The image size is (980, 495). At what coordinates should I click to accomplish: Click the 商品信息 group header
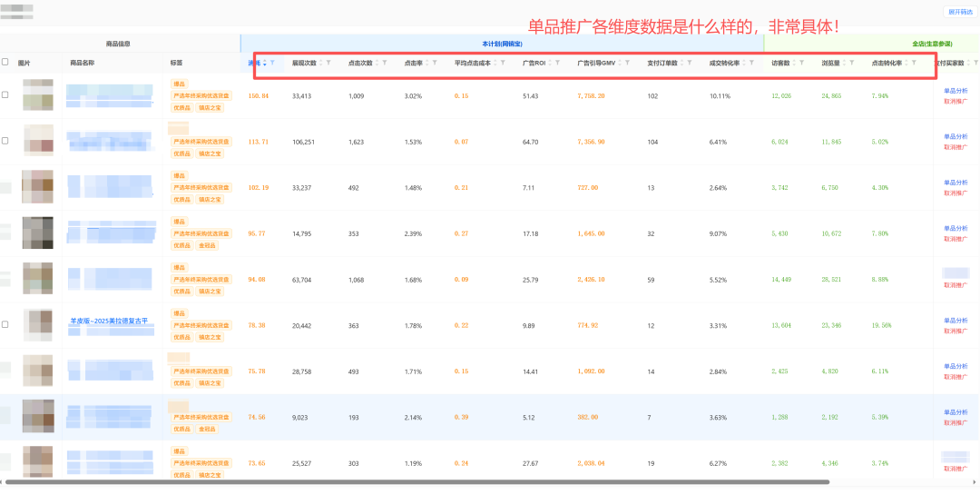(x=118, y=44)
